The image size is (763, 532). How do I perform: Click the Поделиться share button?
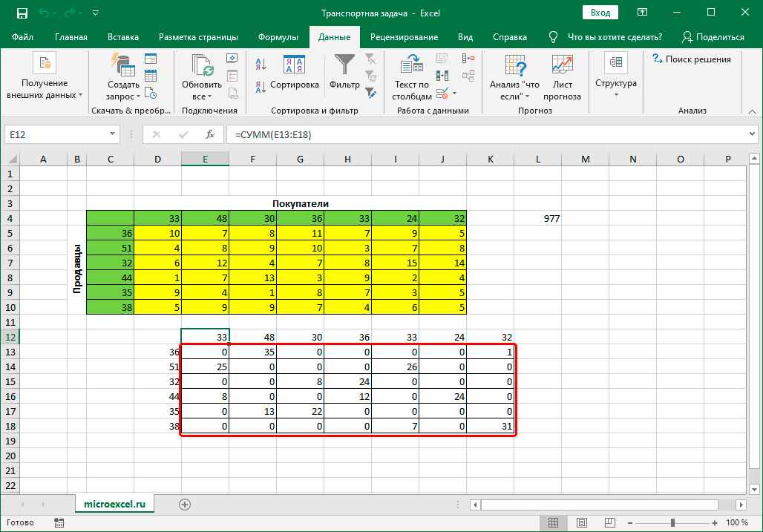pyautogui.click(x=713, y=37)
